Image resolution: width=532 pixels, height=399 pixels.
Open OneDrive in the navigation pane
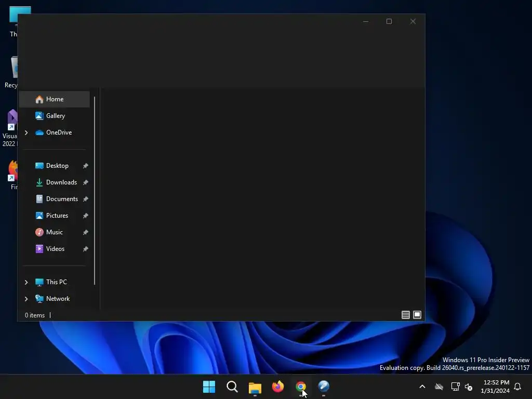pos(54,132)
